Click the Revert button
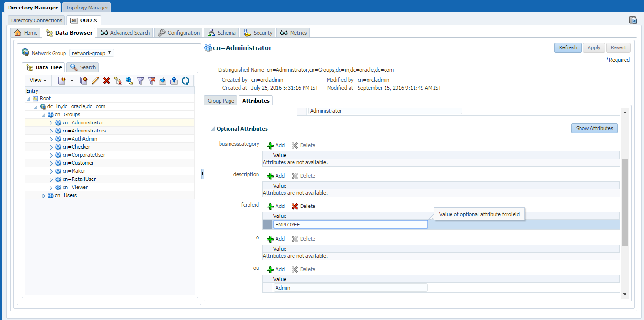This screenshot has height=320, width=644. point(618,47)
